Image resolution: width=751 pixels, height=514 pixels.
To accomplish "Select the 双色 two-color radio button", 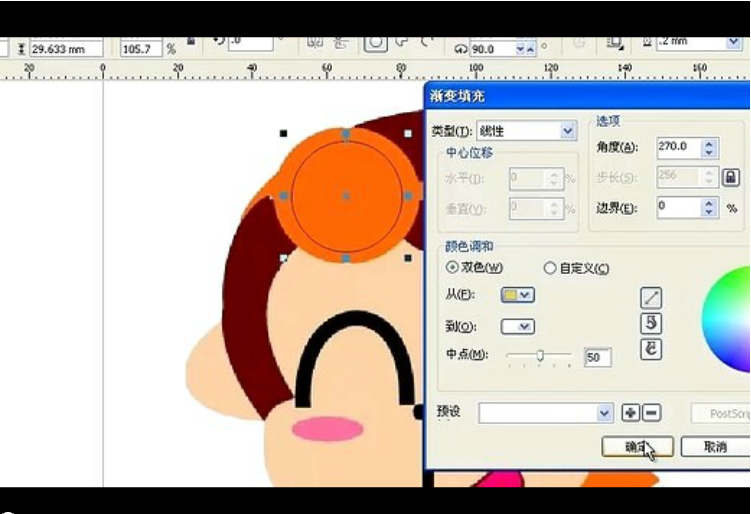I will click(x=452, y=267).
